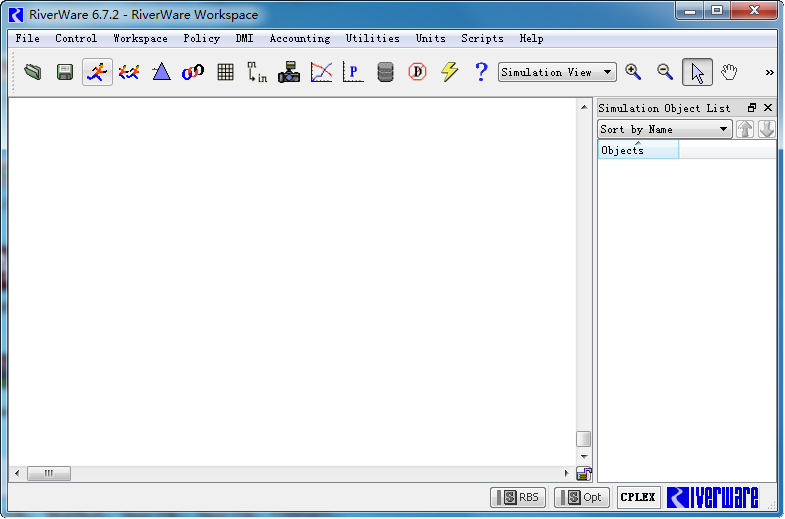The height and width of the screenshot is (519, 785).
Task: Open the plot chart icon
Action: coord(321,72)
